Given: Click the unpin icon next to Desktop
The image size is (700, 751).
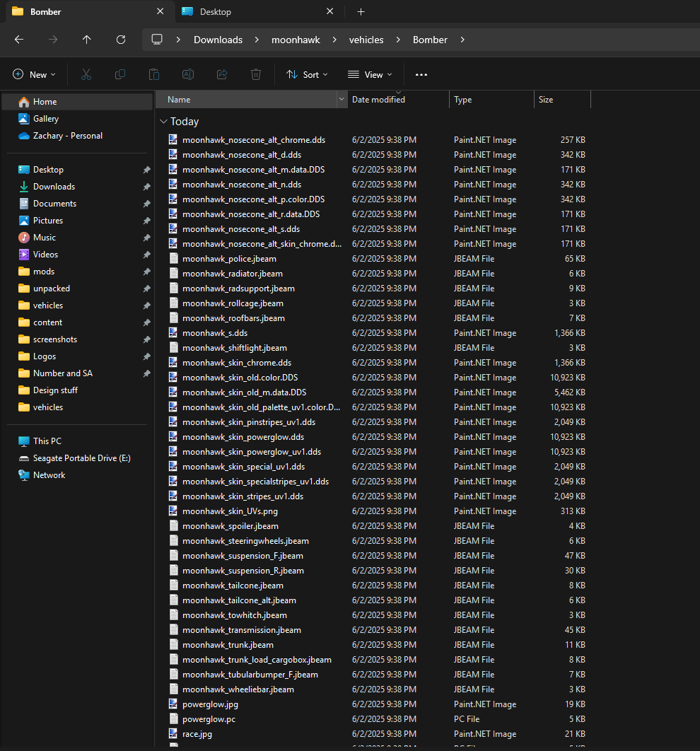Looking at the screenshot, I should (146, 170).
